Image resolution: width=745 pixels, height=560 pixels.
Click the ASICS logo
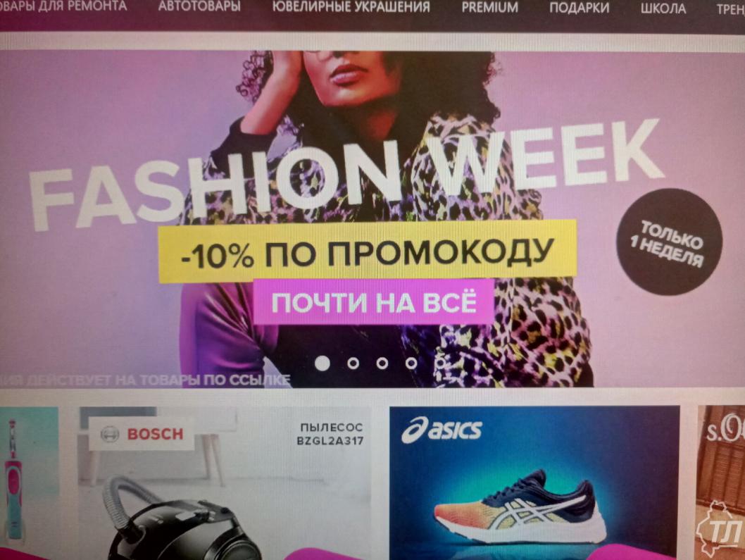pyautogui.click(x=442, y=429)
